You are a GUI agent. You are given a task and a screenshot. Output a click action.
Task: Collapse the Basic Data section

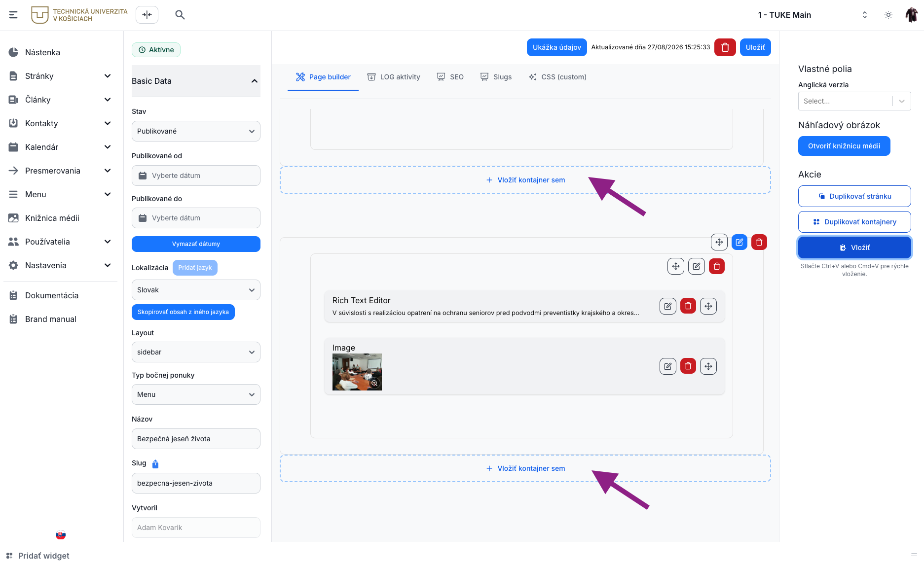pos(196,81)
